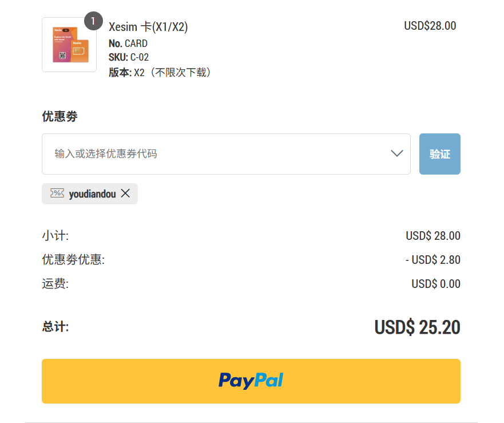The height and width of the screenshot is (423, 504).
Task: Select the USD$ 0.00 shipping amount
Action: pyautogui.click(x=435, y=284)
